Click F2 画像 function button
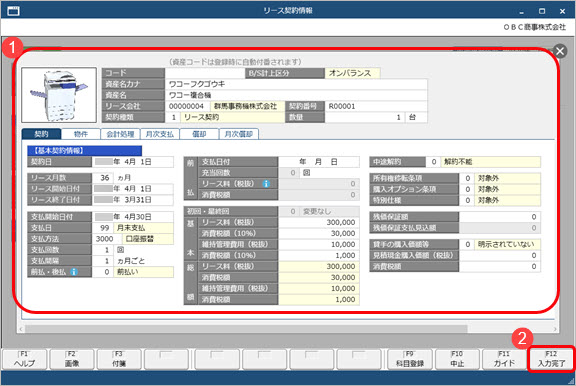The image size is (576, 386). (x=72, y=359)
